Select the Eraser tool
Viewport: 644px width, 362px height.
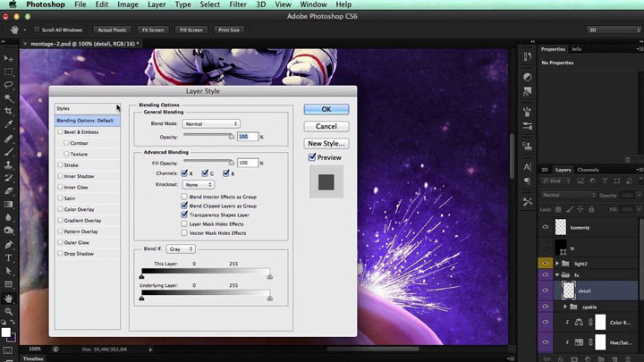tap(8, 191)
